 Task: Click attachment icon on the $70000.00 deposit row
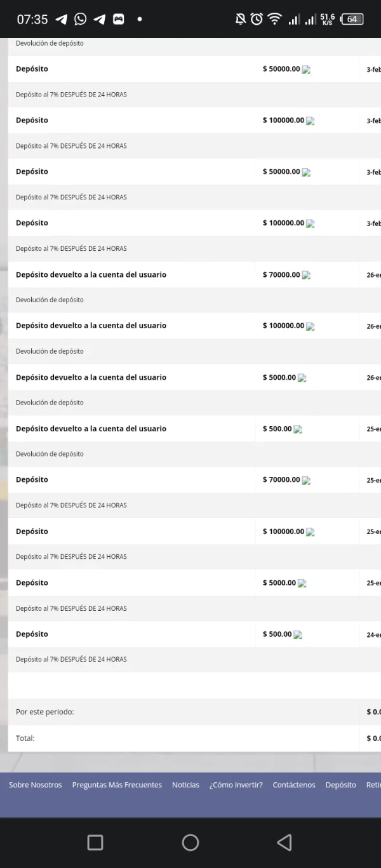[x=305, y=480]
